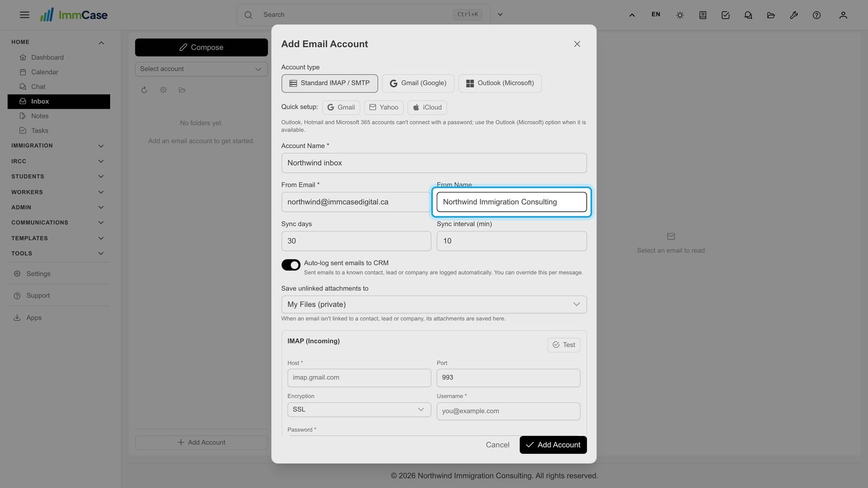Viewport: 868px width, 488px height.
Task: Open the tasks checkmark icon in header
Action: [725, 15]
